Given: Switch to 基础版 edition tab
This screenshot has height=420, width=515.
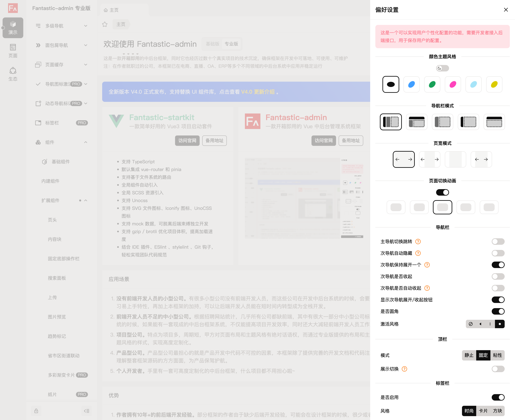Looking at the screenshot, I should 212,44.
